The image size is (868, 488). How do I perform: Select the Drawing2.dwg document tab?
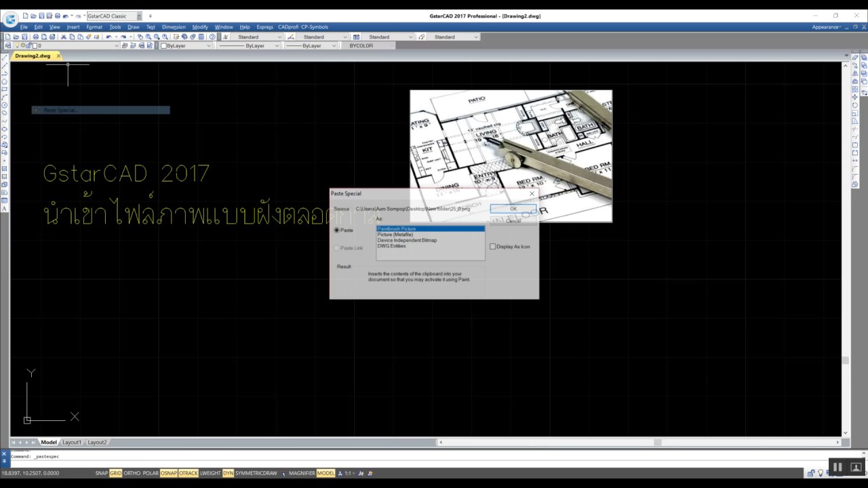[33, 56]
